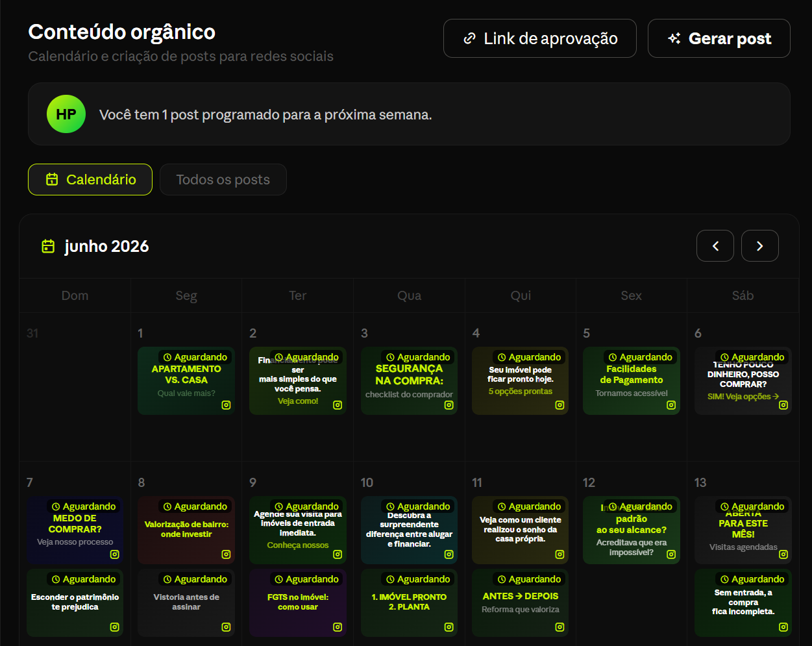
Task: Click Instagram icon on Sem entrada post
Action: click(x=783, y=627)
